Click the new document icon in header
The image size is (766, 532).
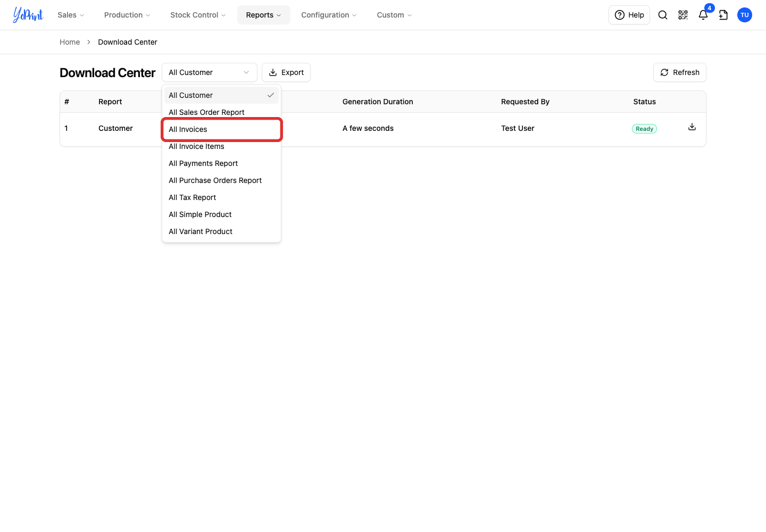(723, 15)
